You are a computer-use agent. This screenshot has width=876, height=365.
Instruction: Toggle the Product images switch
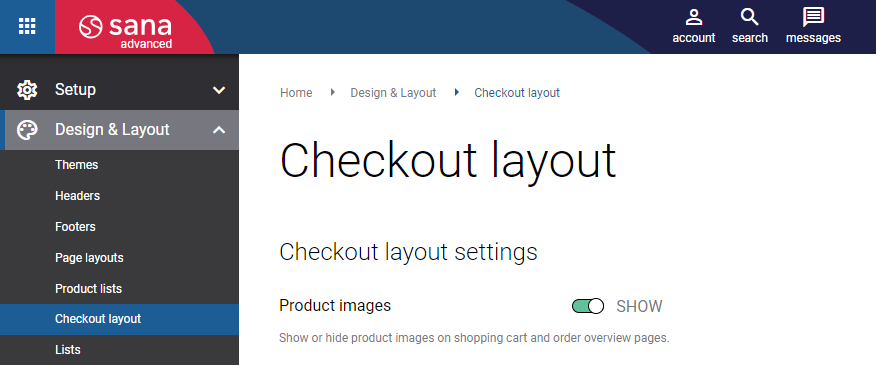(588, 306)
